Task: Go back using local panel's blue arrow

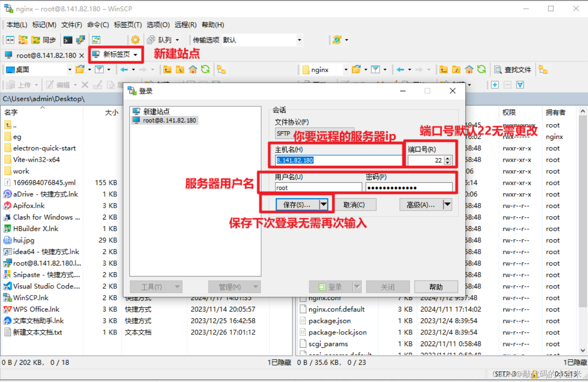Action: coord(124,70)
